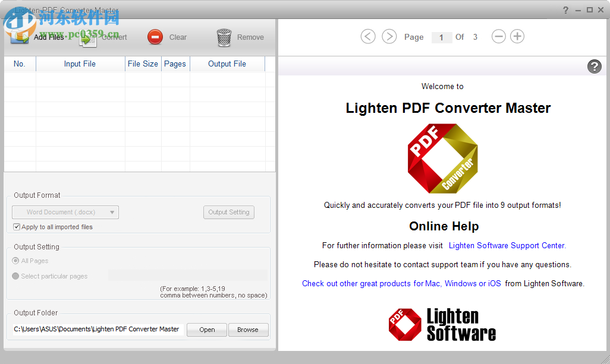610x364 pixels.
Task: Sort files by the Input File column
Action: (80, 64)
